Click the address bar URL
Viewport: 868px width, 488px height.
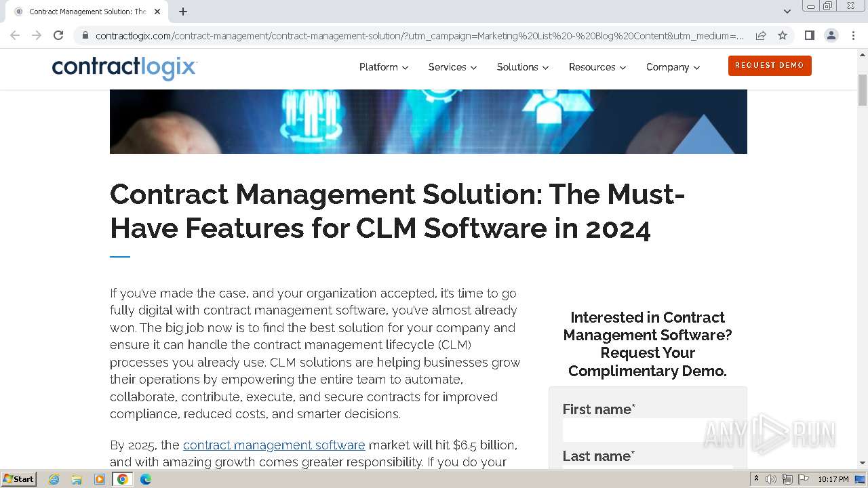420,35
